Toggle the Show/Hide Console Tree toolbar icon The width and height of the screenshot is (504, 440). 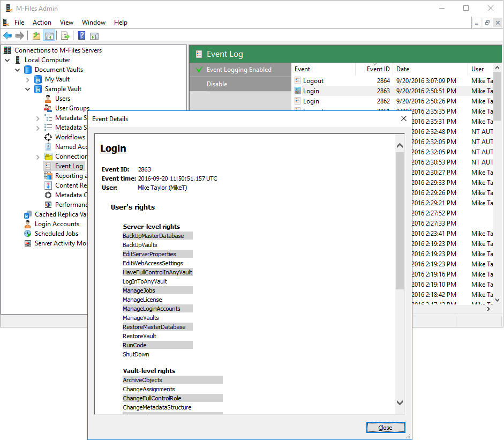(x=49, y=36)
